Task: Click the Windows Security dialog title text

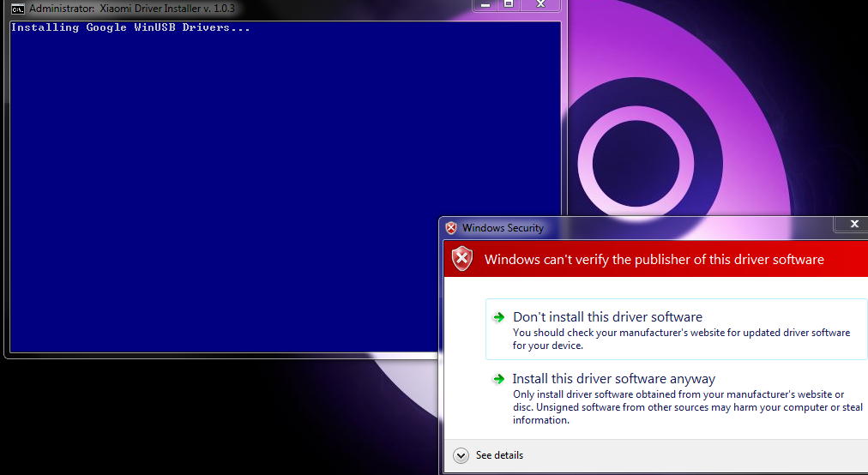Action: coord(503,228)
